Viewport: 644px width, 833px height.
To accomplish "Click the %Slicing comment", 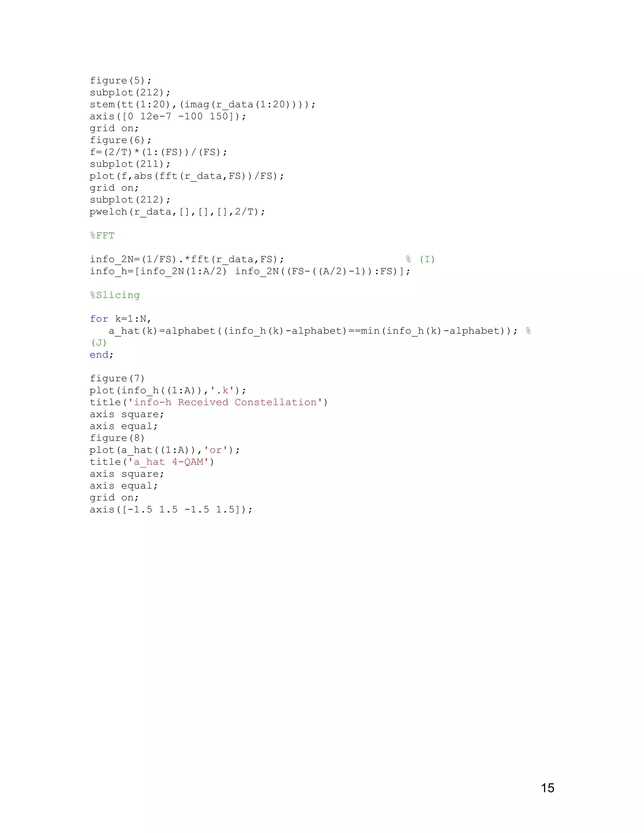I will pos(115,295).
